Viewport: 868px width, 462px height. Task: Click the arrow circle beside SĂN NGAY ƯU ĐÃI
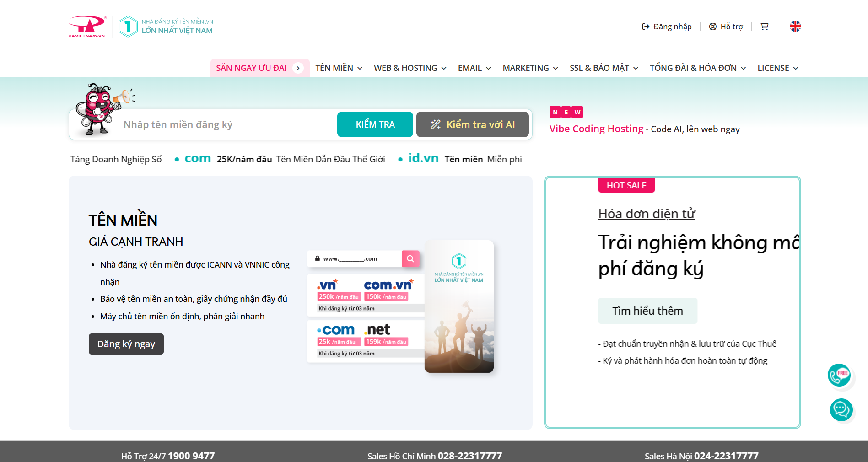coord(298,68)
